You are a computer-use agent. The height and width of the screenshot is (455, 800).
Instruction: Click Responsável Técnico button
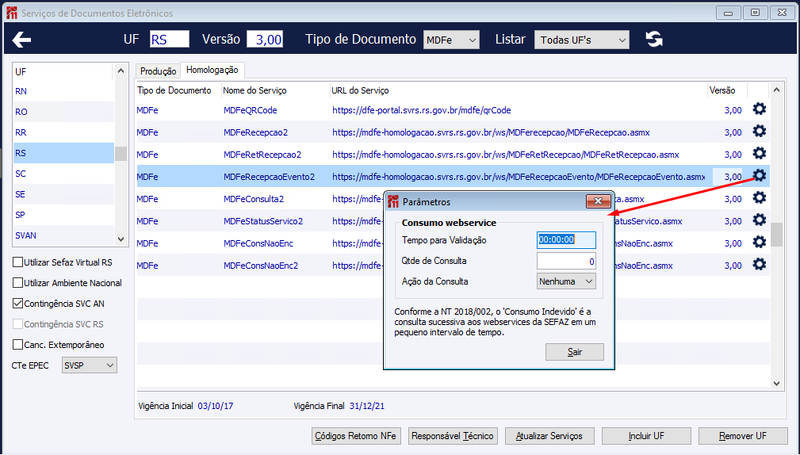coord(453,436)
